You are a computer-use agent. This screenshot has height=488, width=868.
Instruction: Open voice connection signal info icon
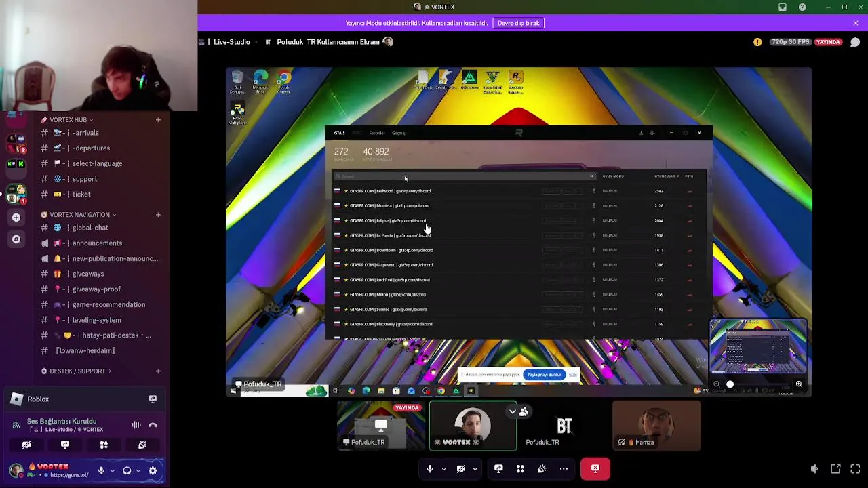16,425
